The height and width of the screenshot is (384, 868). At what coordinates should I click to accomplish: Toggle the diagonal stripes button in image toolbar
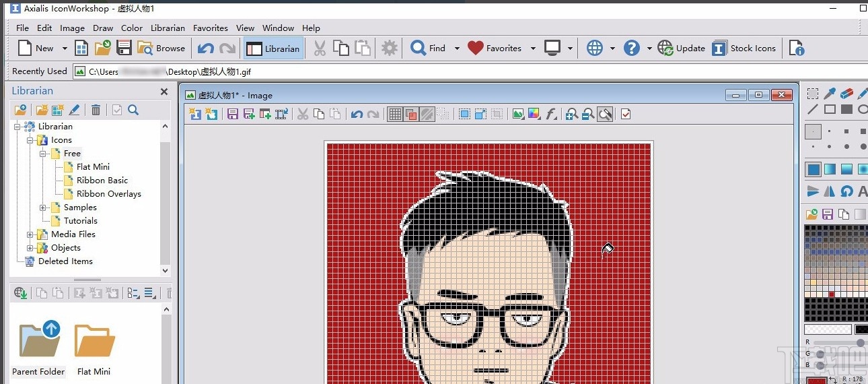(427, 114)
